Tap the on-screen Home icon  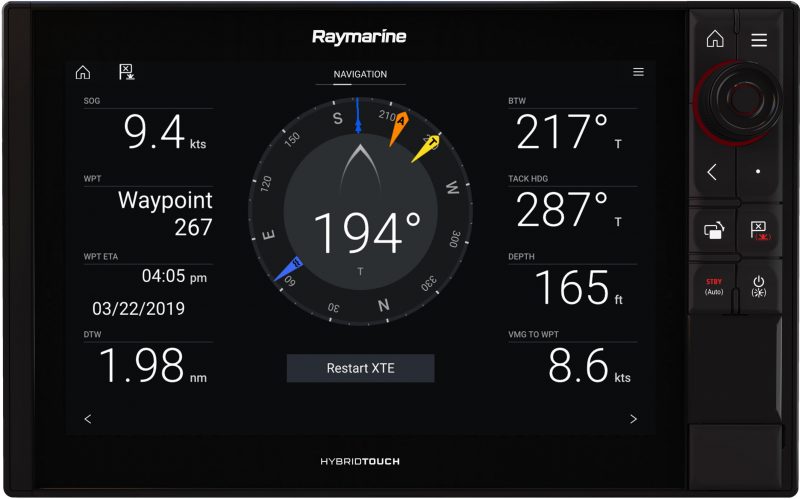[83, 72]
